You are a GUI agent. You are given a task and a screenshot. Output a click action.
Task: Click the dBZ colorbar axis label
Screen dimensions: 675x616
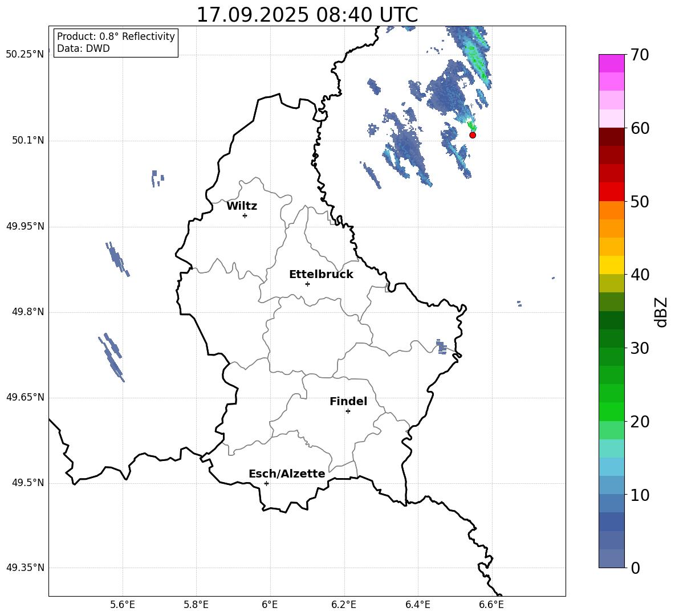coord(660,312)
